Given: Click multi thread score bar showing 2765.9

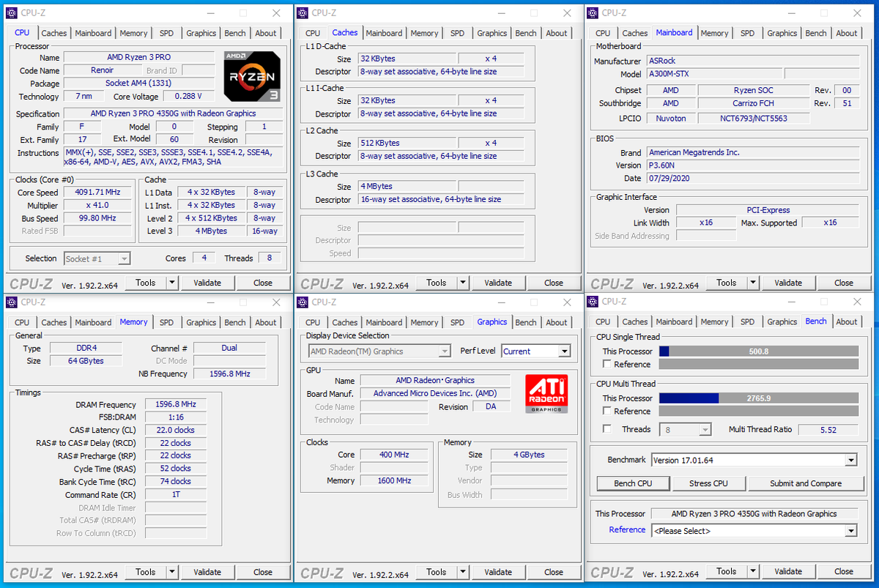Looking at the screenshot, I should pos(758,398).
